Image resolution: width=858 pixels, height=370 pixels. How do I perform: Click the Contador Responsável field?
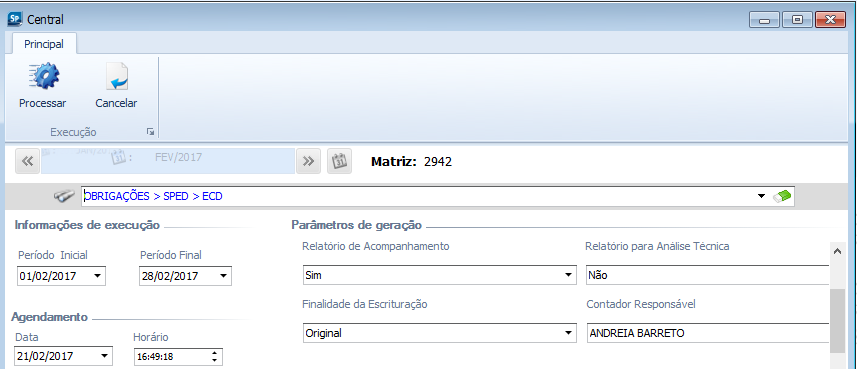708,333
